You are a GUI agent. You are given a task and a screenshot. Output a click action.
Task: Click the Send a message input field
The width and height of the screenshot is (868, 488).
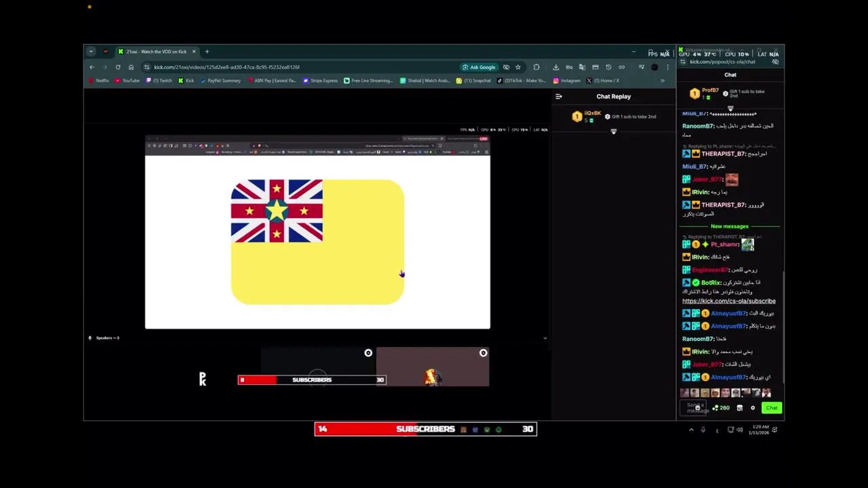click(x=694, y=408)
